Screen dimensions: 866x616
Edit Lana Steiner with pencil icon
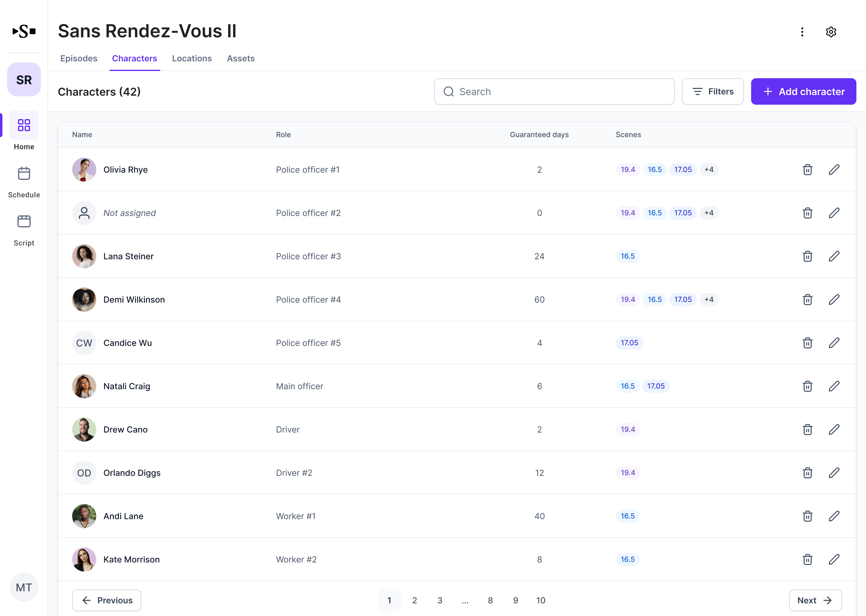pos(834,256)
